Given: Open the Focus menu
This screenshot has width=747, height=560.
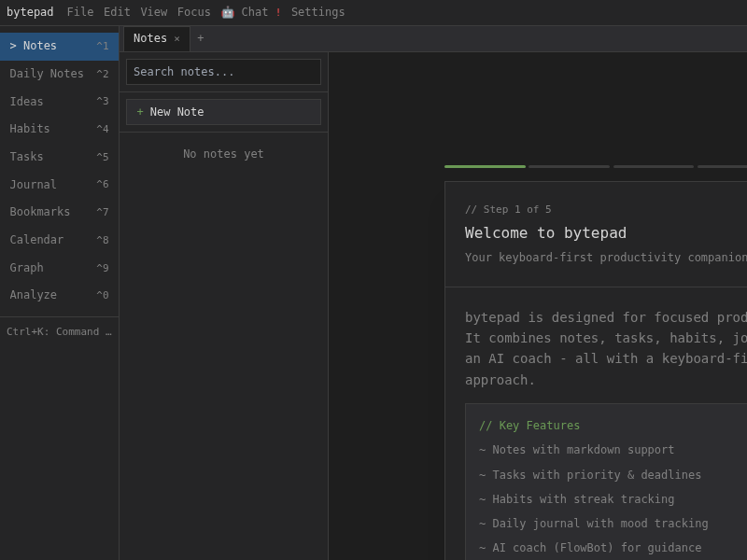Looking at the screenshot, I should pyautogui.click(x=193, y=12).
